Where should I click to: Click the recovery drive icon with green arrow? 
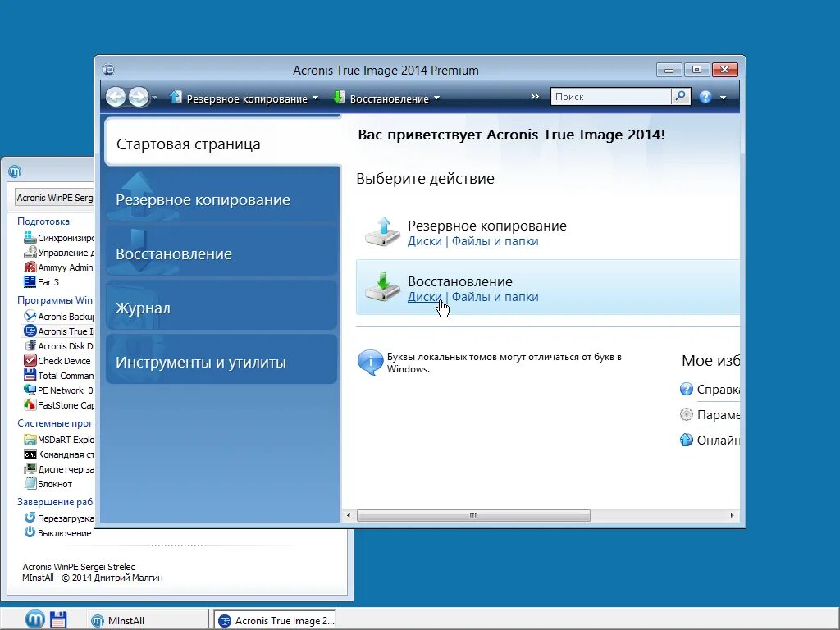[x=382, y=286]
